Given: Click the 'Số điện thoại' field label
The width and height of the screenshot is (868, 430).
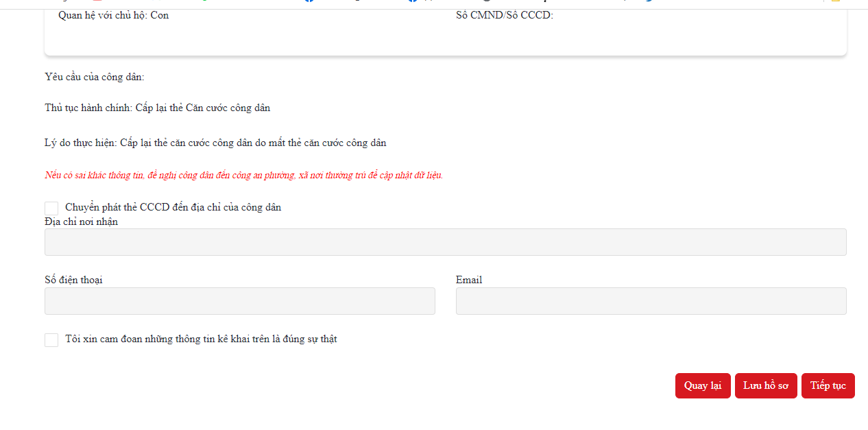Looking at the screenshot, I should pos(73,280).
